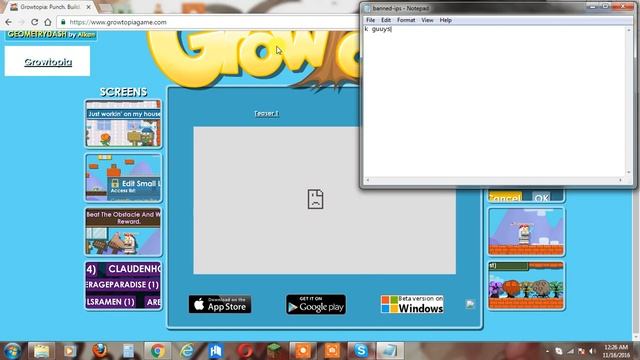Open the Windows Start menu
640x360 pixels.
click(x=12, y=351)
